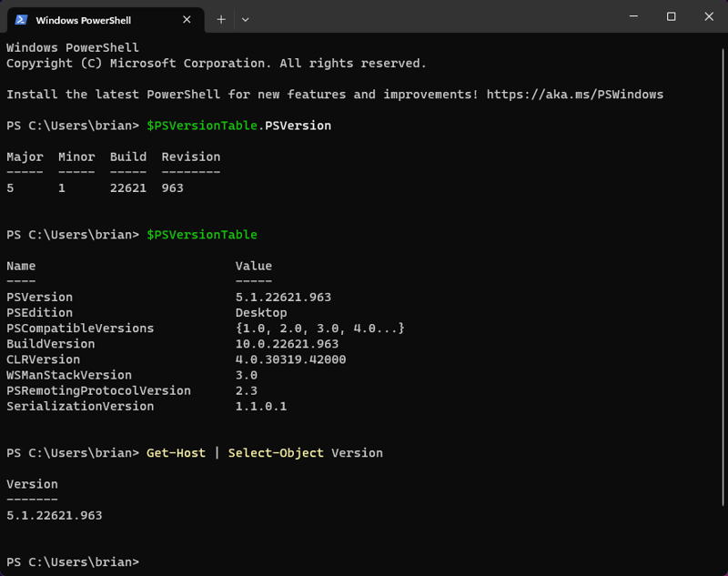Image resolution: width=728 pixels, height=576 pixels.
Task: Maximize the terminal window
Action: click(x=671, y=16)
